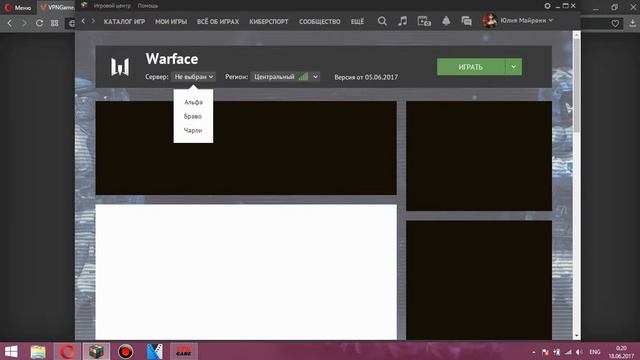
Task: Open the МОИ ИГРЫ tab
Action: coord(171,22)
